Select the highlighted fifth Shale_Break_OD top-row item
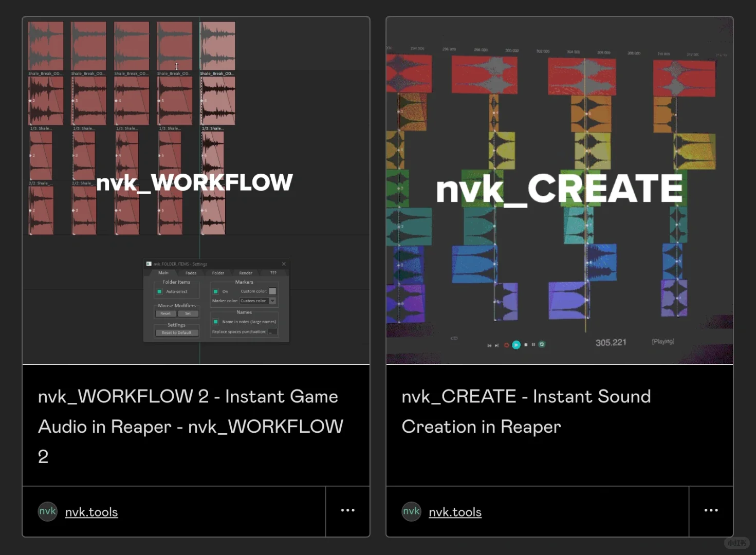The image size is (756, 555). tap(217, 46)
